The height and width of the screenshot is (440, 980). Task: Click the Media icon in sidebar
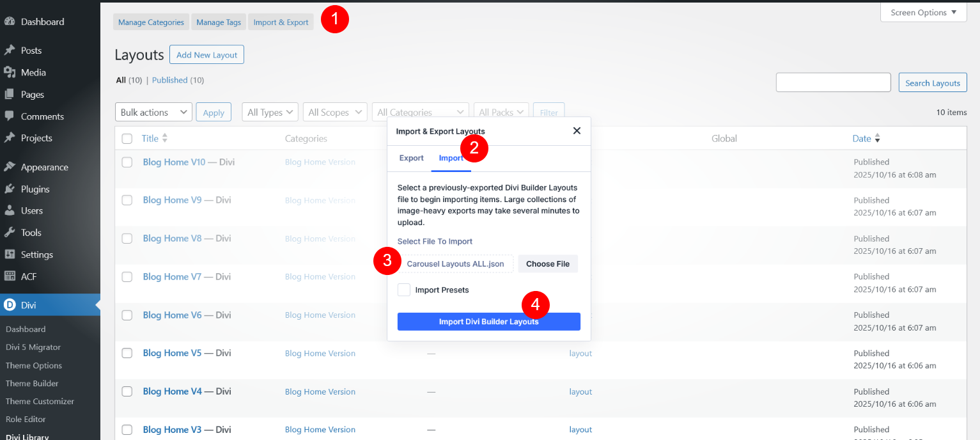pos(10,72)
